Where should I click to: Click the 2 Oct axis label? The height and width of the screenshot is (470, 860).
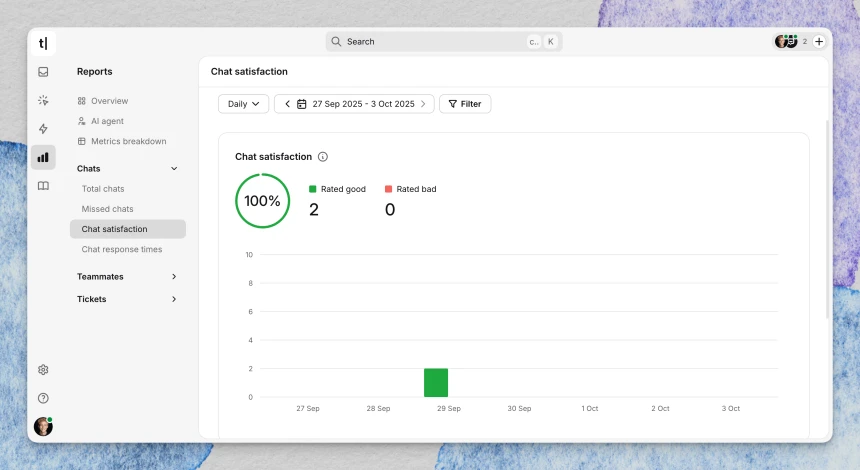click(660, 409)
